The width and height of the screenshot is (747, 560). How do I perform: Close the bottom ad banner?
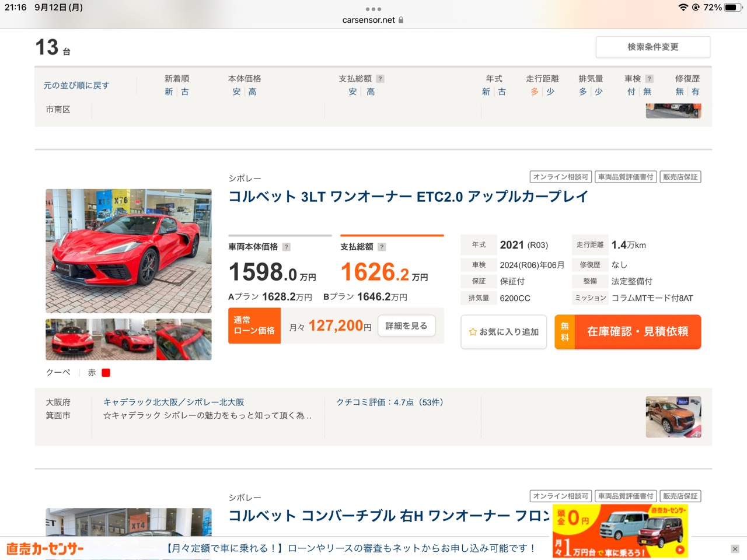pyautogui.click(x=735, y=549)
